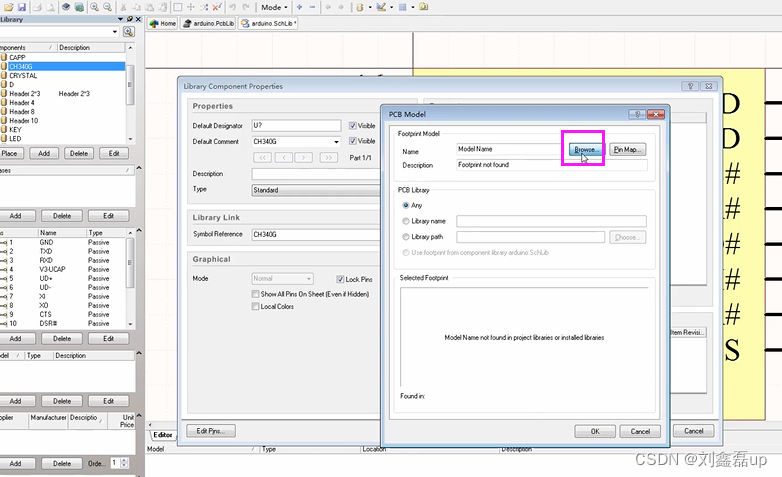Click the grid settings toolbar icon
Screen dimensions: 782x477
[402, 7]
